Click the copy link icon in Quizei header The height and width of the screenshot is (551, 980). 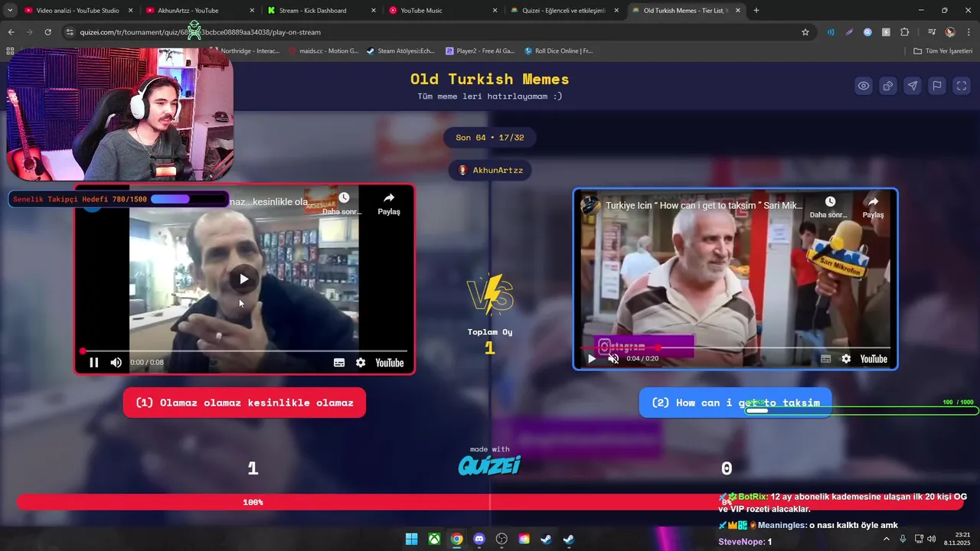888,86
